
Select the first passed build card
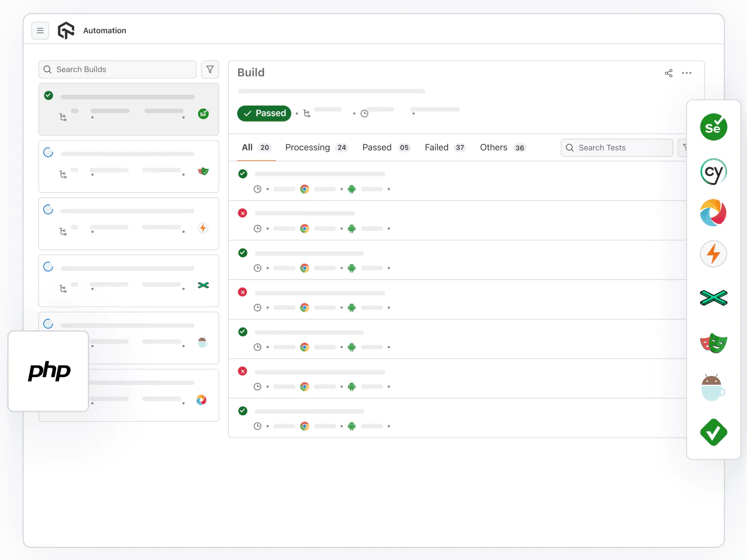coord(129,109)
